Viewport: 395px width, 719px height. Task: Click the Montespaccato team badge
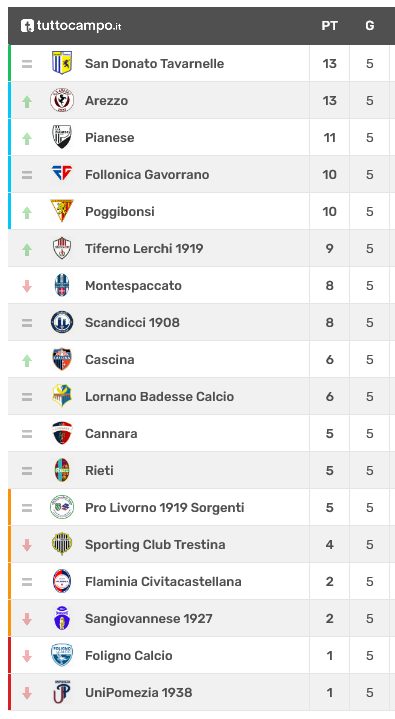tap(62, 285)
